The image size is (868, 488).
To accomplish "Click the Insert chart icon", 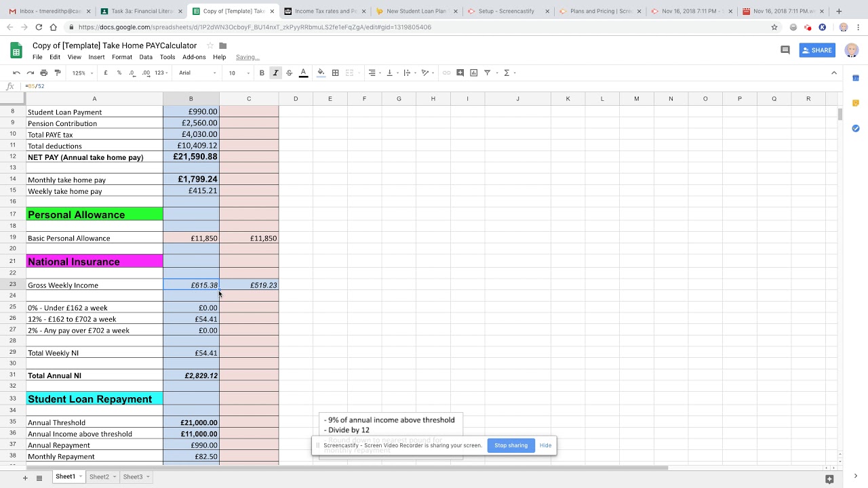I will [473, 73].
